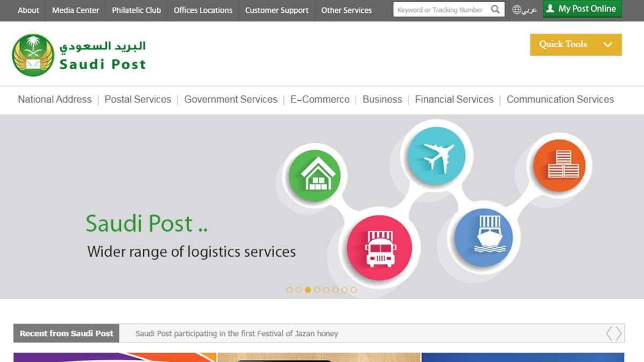Sign in via My Post Online button

(582, 9)
